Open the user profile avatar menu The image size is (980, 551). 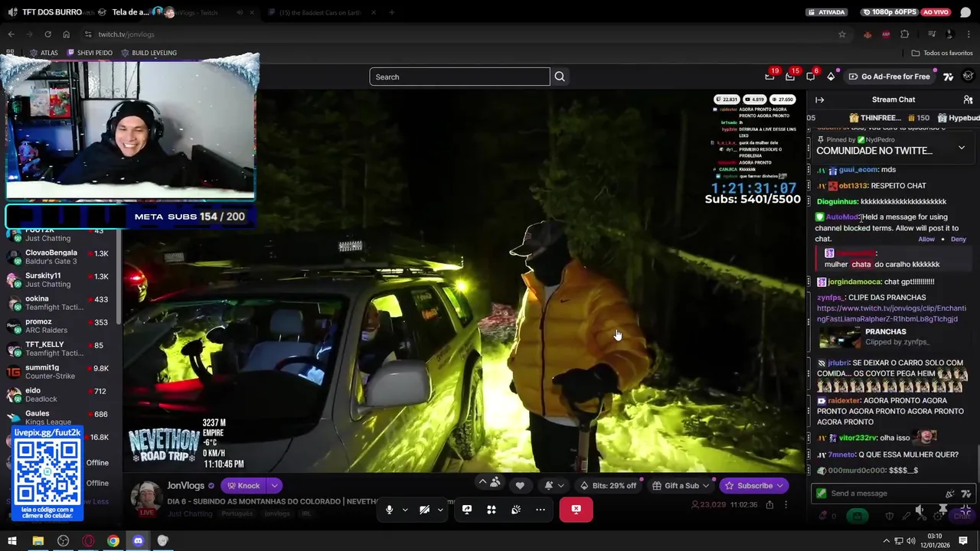tap(968, 77)
